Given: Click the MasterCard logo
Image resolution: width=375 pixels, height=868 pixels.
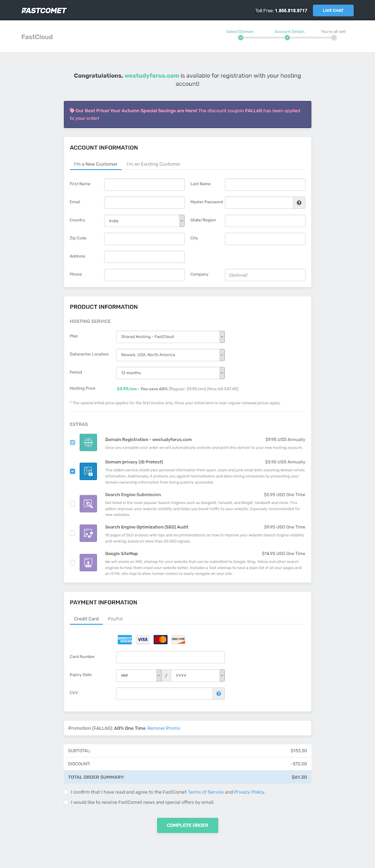Looking at the screenshot, I should [160, 639].
